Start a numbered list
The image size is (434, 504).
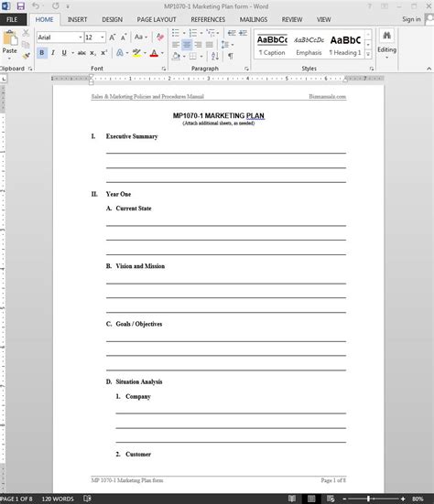[193, 33]
